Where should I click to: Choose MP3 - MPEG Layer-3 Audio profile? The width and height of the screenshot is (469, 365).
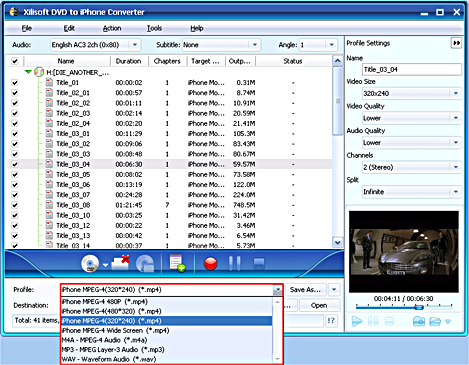click(x=167, y=350)
